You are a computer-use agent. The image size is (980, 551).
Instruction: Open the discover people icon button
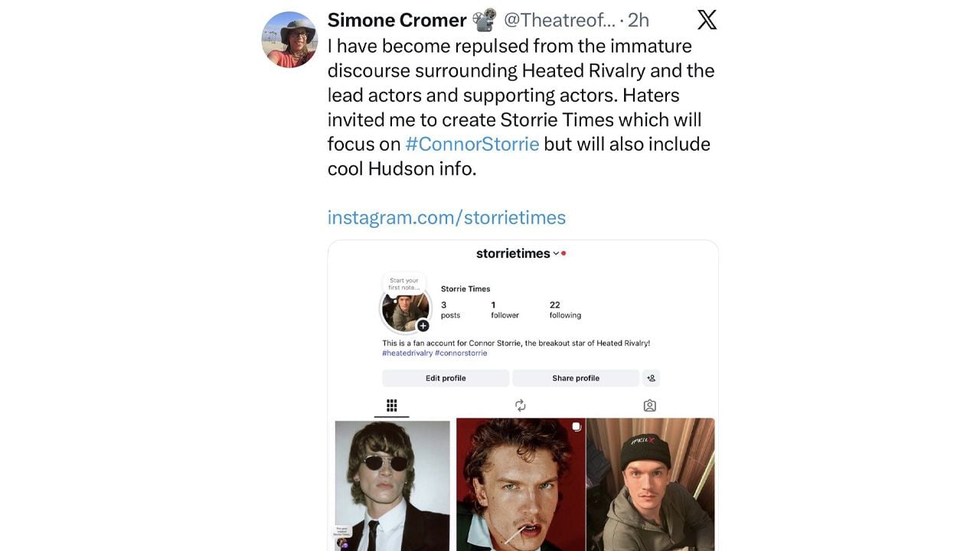pos(651,378)
